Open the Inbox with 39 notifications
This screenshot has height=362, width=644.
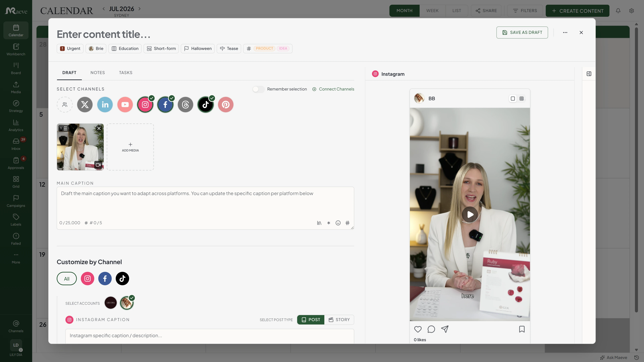pyautogui.click(x=16, y=144)
